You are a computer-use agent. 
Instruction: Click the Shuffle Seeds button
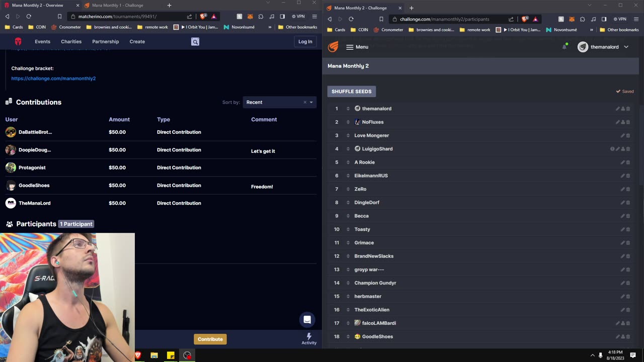pos(351,92)
